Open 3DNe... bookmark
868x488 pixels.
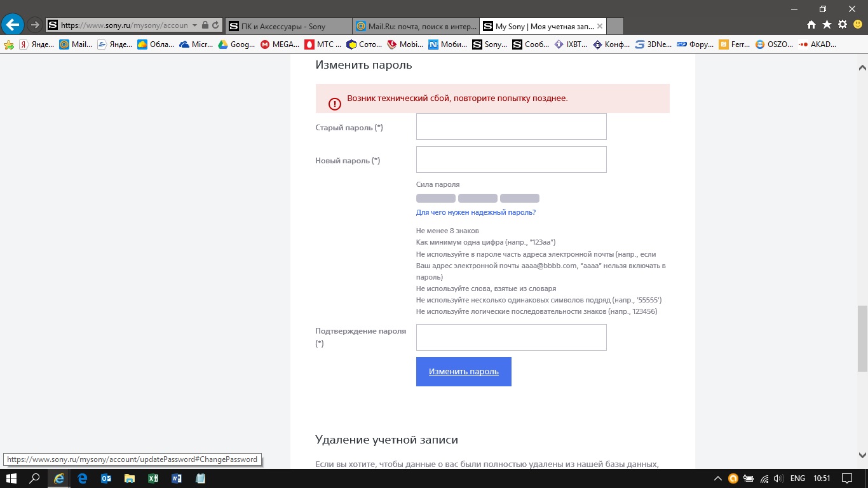click(654, 44)
